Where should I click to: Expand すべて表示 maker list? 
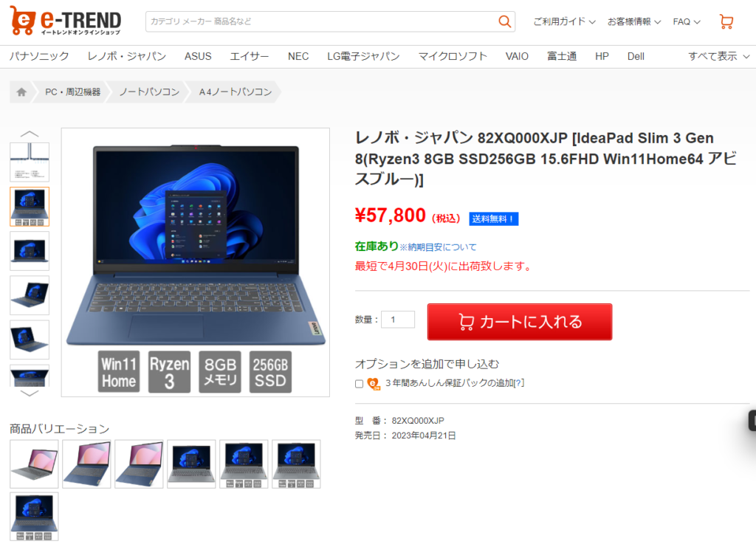[x=718, y=56]
